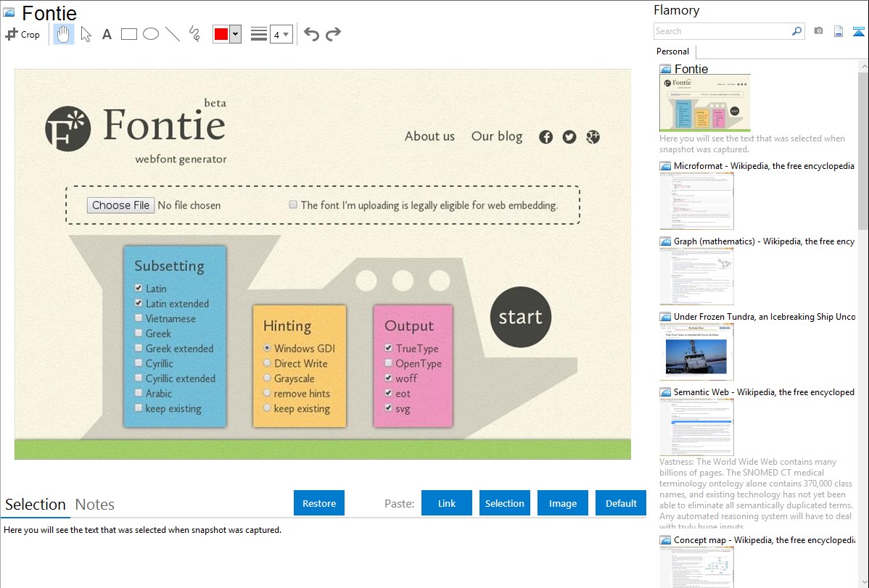Click the icon beside the Semantic Web title

(666, 392)
